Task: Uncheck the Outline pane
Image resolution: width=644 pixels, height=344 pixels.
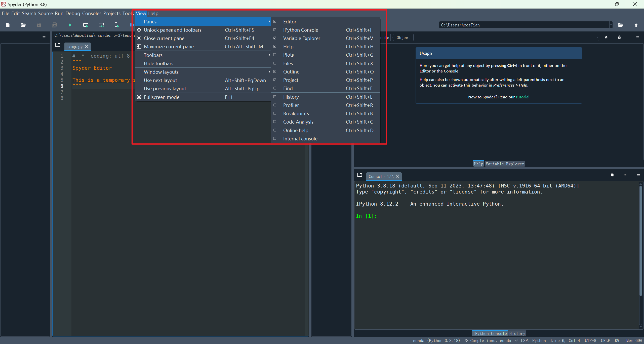Action: tap(275, 72)
